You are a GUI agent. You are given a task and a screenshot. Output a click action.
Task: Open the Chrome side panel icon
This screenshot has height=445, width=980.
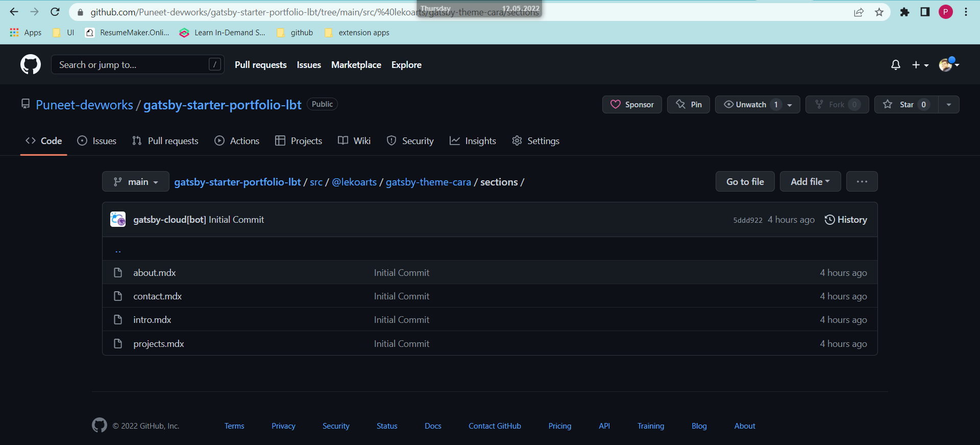(x=925, y=12)
